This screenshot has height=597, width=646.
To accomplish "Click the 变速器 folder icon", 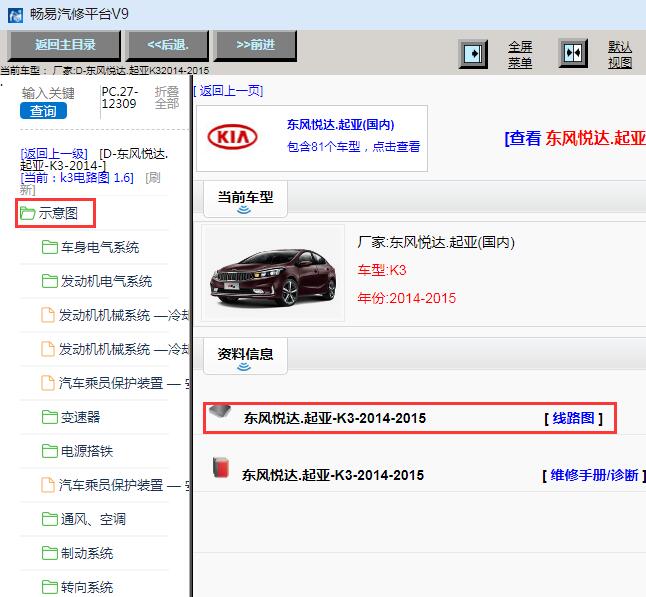I will tap(49, 417).
